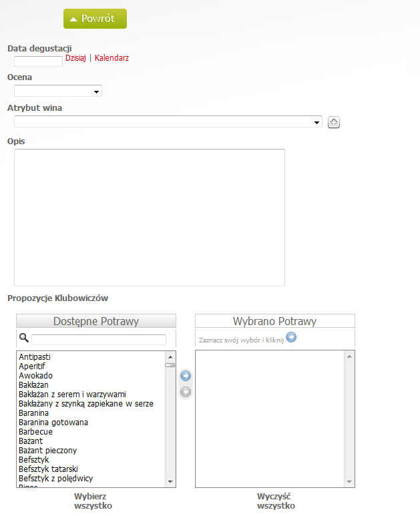Image resolution: width=420 pixels, height=516 pixels.
Task: Click the right arrow icon to add dish
Action: pyautogui.click(x=186, y=376)
